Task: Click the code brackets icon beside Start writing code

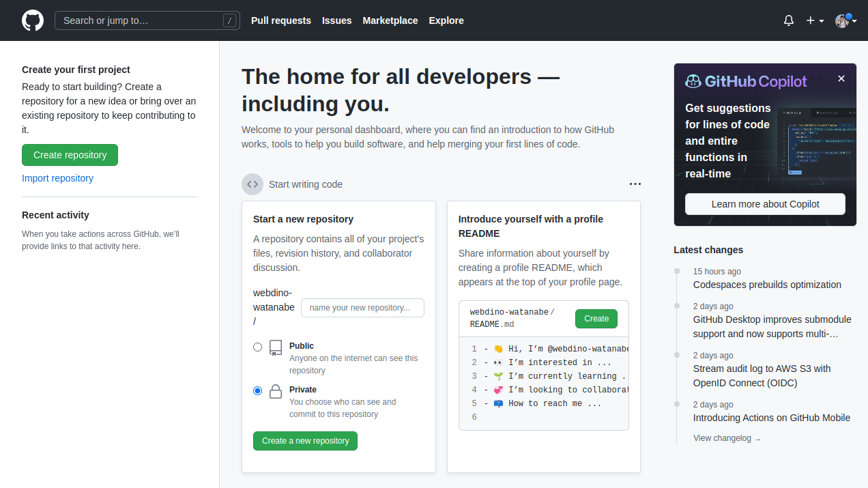Action: pyautogui.click(x=252, y=184)
